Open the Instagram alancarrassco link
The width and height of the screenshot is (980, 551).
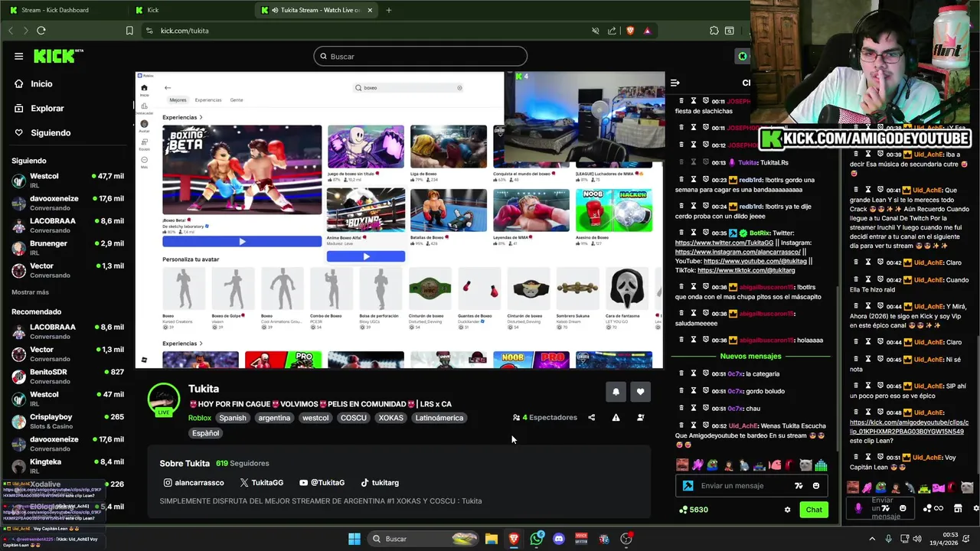(194, 483)
